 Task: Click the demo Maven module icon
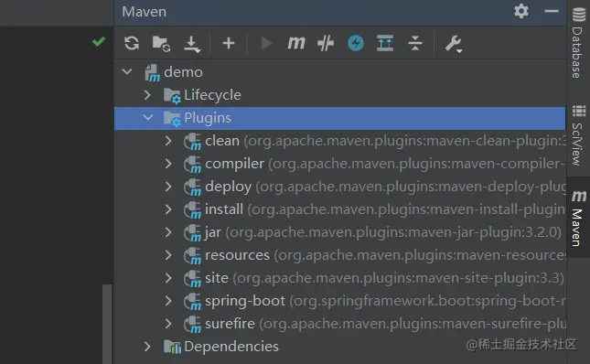153,73
